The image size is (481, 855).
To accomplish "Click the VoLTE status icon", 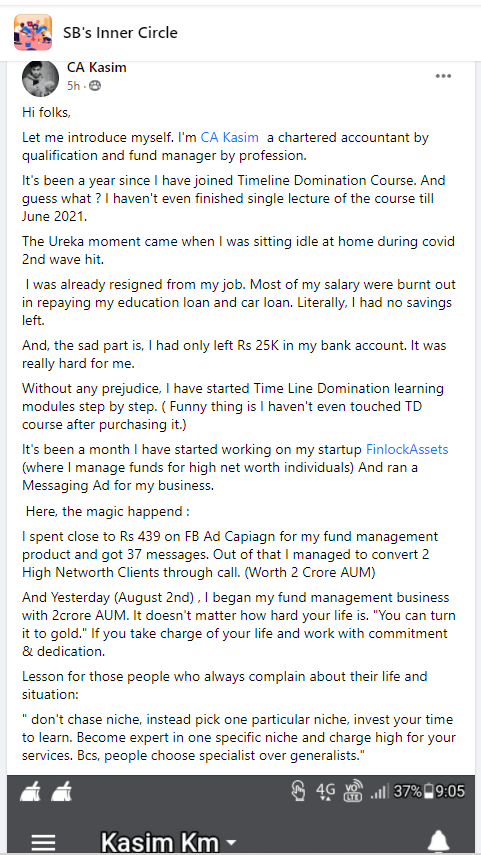I will pyautogui.click(x=351, y=792).
